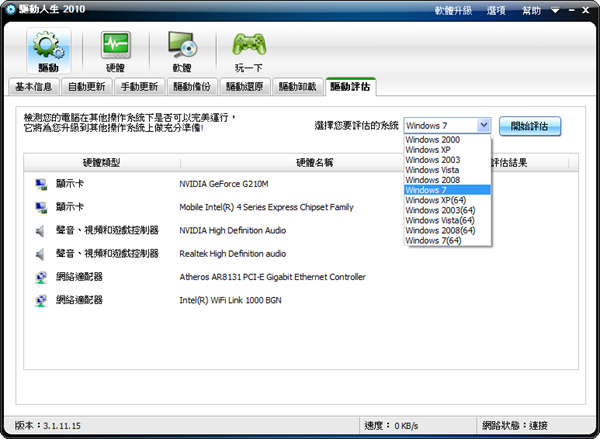Viewport: 600px width, 439px height.
Task: Switch to the 驅動卸載 tab
Action: pyautogui.click(x=298, y=87)
